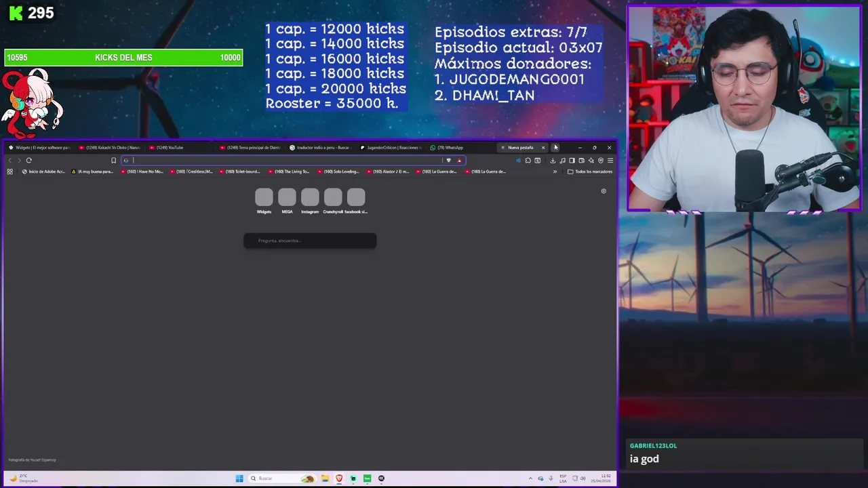Open Creditless bookmark
Image resolution: width=868 pixels, height=488 pixels.
pyautogui.click(x=191, y=171)
